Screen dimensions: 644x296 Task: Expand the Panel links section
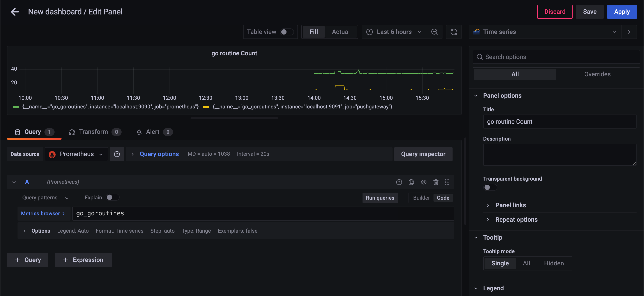511,205
